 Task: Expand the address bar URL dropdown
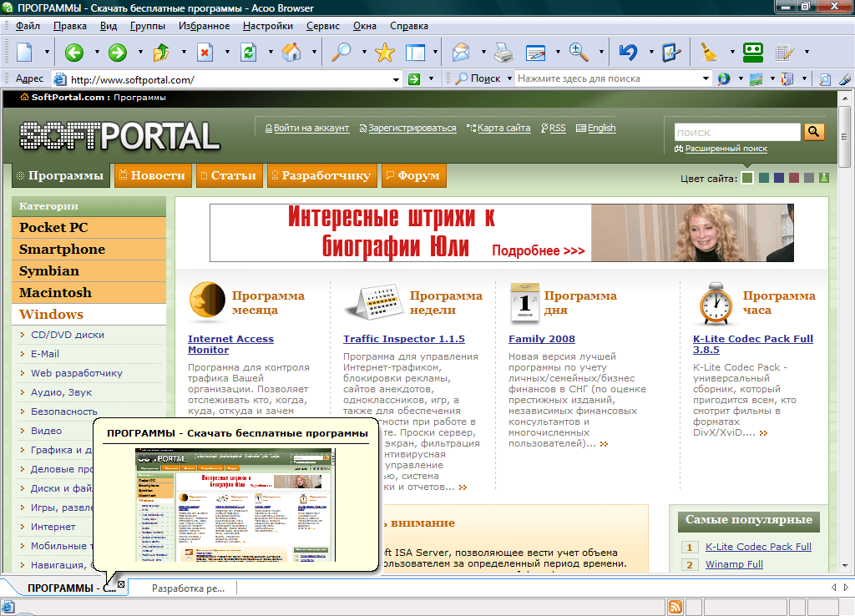pyautogui.click(x=397, y=79)
